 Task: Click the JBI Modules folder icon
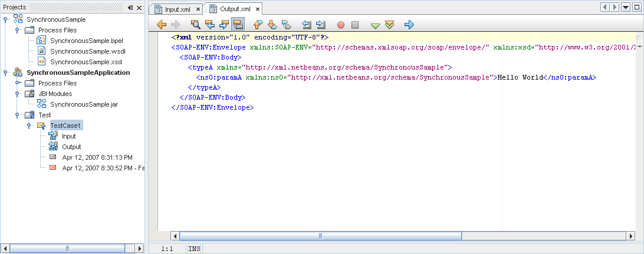(29, 94)
